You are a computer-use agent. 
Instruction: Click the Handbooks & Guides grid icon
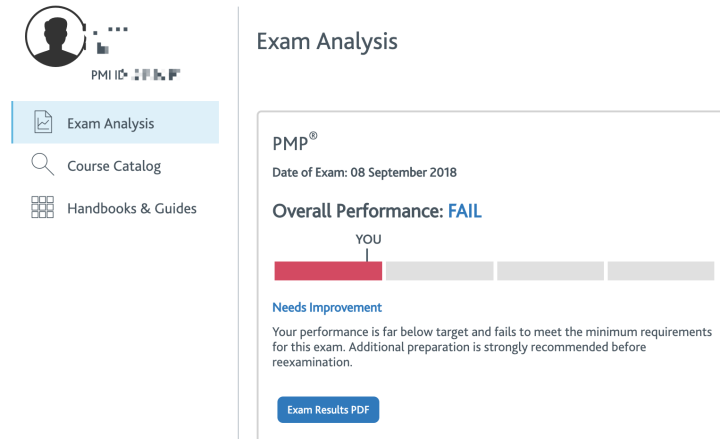coord(42,207)
